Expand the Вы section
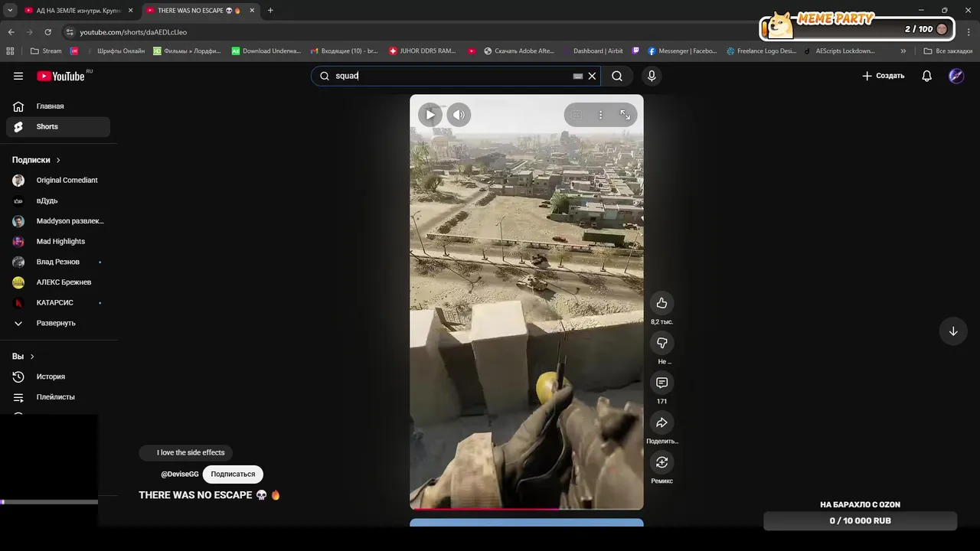The height and width of the screenshot is (551, 980). tap(23, 357)
